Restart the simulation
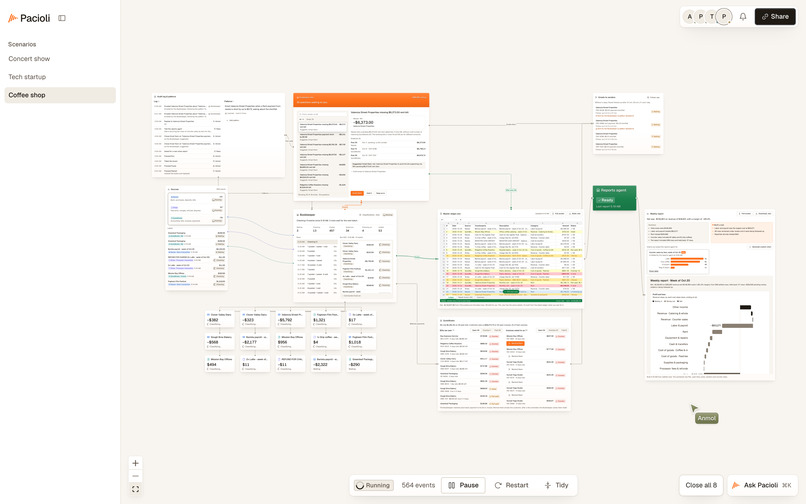The height and width of the screenshot is (504, 806). click(511, 485)
